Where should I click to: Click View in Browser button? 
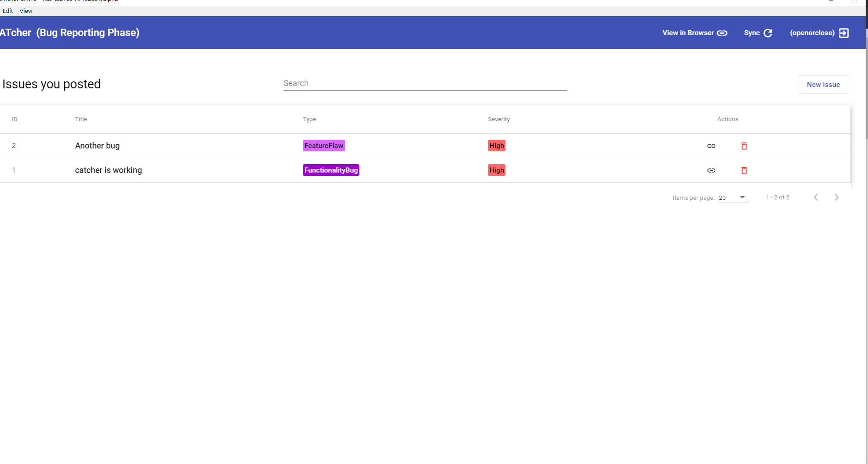point(695,33)
